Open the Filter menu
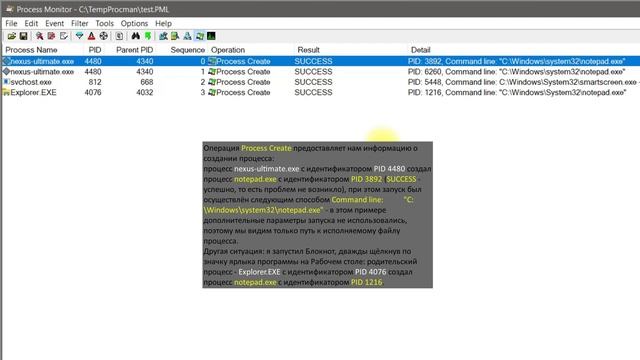 click(80, 23)
